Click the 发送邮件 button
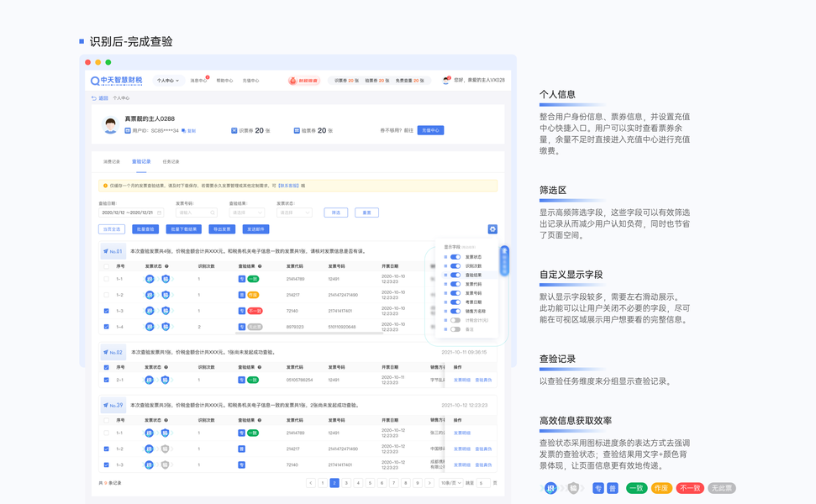Screen dimensions: 816x504 coord(255,229)
